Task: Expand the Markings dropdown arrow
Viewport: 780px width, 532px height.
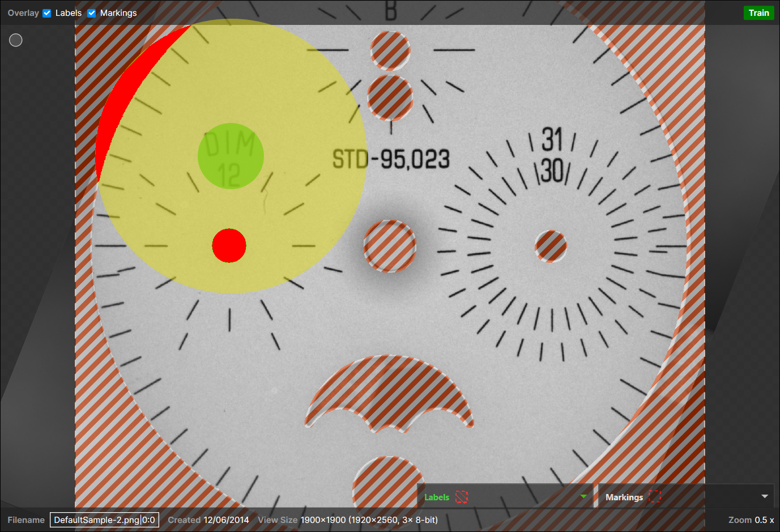Action: 765,496
